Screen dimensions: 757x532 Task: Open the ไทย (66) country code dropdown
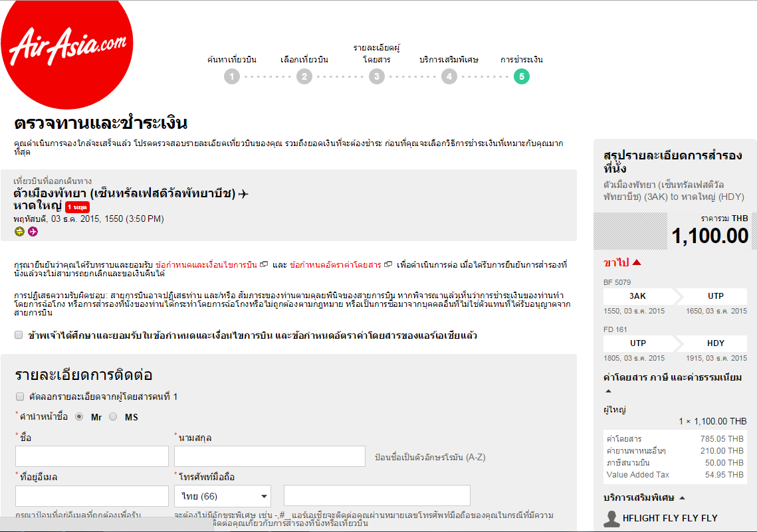click(223, 496)
